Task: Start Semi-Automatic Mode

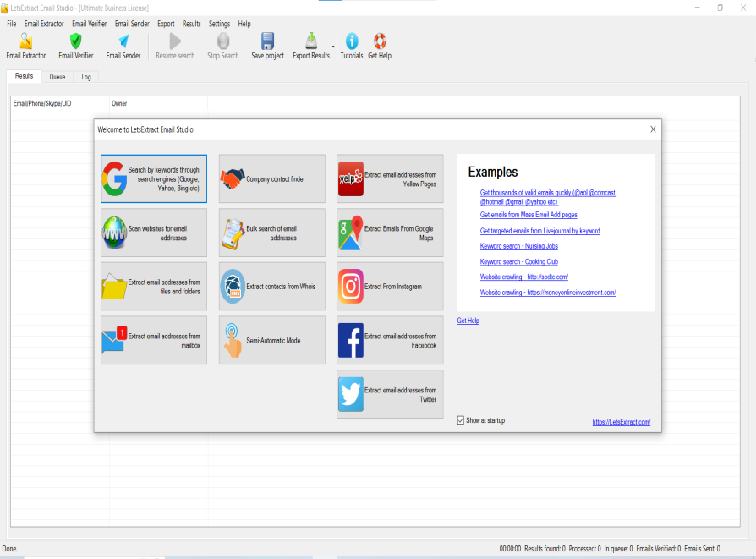Action: pos(272,341)
